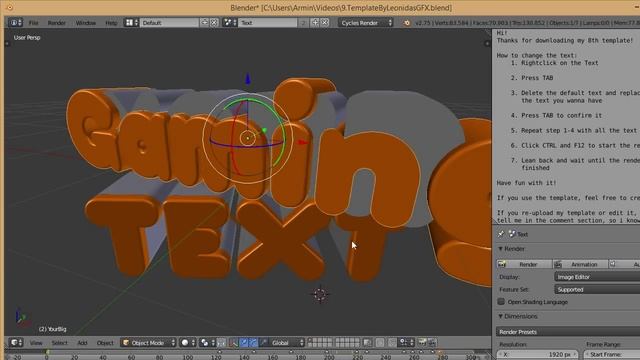Toggle the 3D manipulator widget
The height and width of the screenshot is (360, 640).
[x=233, y=343]
